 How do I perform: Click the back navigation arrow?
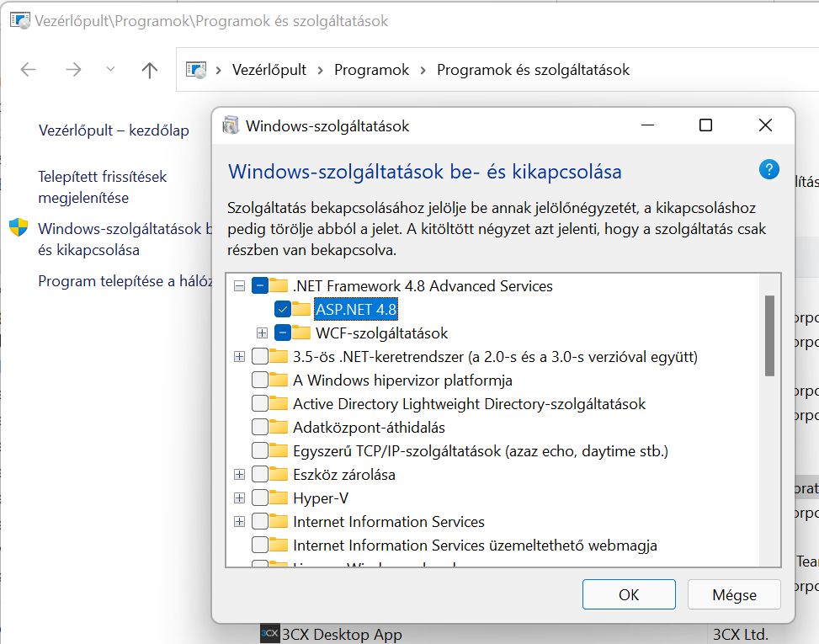pyautogui.click(x=29, y=70)
